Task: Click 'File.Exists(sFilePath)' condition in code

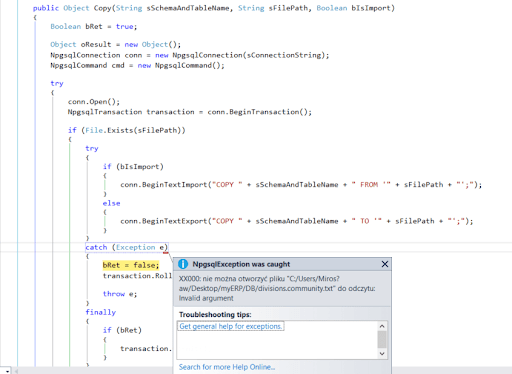Action: 133,130
